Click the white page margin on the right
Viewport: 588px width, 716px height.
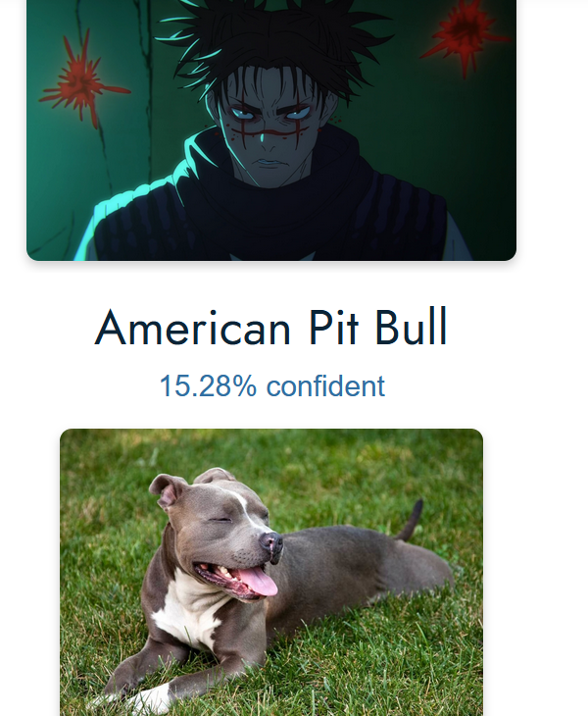553,358
